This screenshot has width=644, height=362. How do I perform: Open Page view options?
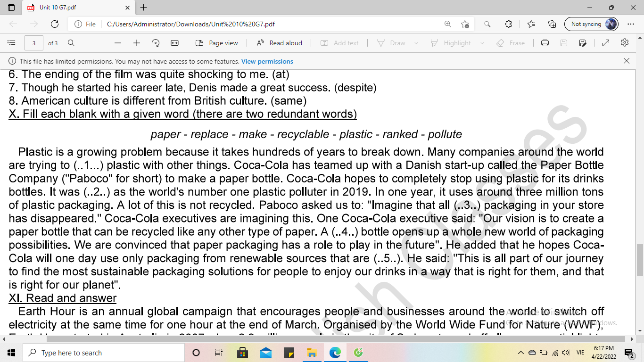point(217,43)
